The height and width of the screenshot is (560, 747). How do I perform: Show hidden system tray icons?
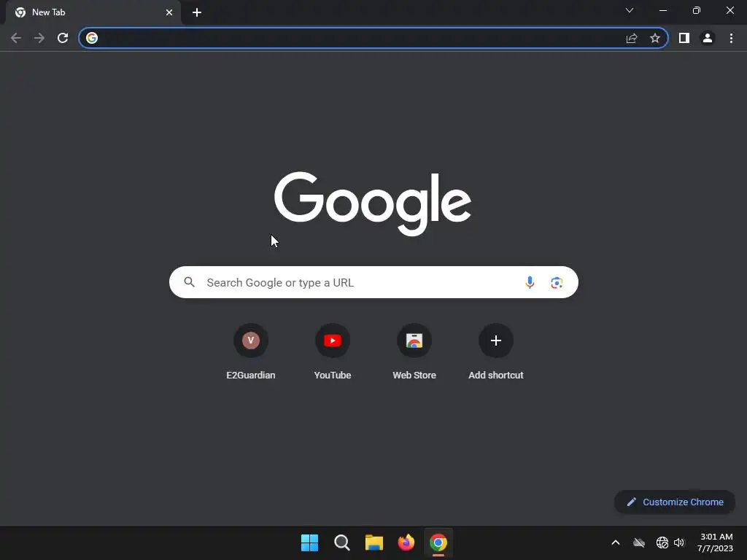[616, 542]
